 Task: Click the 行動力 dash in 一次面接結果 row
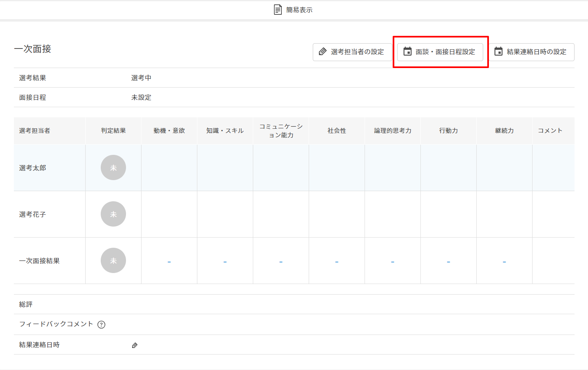pos(449,262)
